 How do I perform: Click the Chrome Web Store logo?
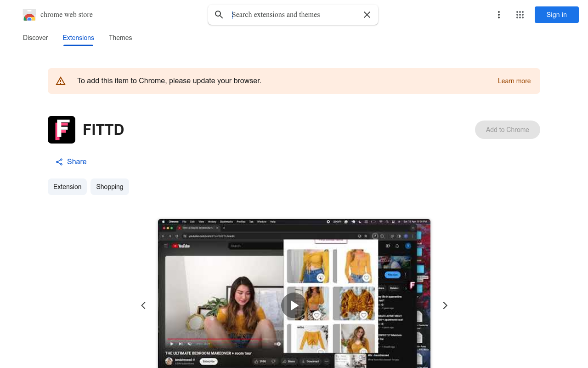tap(29, 15)
